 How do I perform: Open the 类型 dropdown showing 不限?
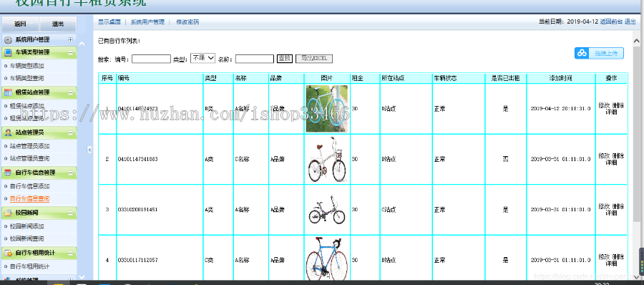(x=203, y=59)
